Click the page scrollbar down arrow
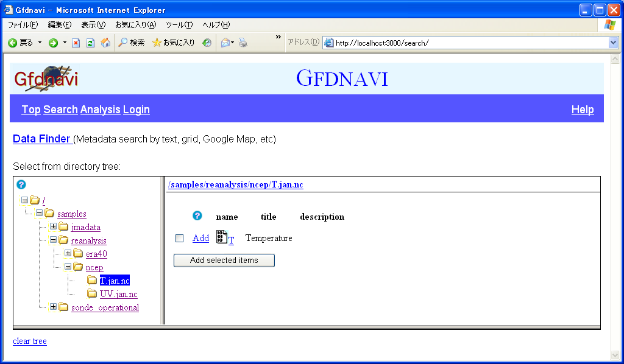The height and width of the screenshot is (364, 624). (615, 355)
